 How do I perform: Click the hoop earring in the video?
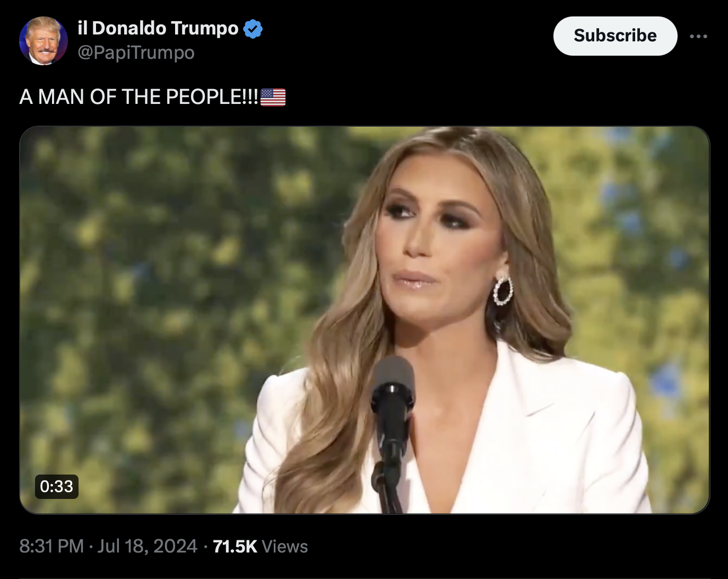(503, 290)
